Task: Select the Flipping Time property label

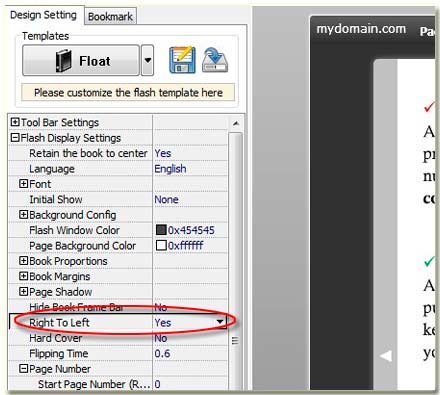Action: [x=59, y=353]
